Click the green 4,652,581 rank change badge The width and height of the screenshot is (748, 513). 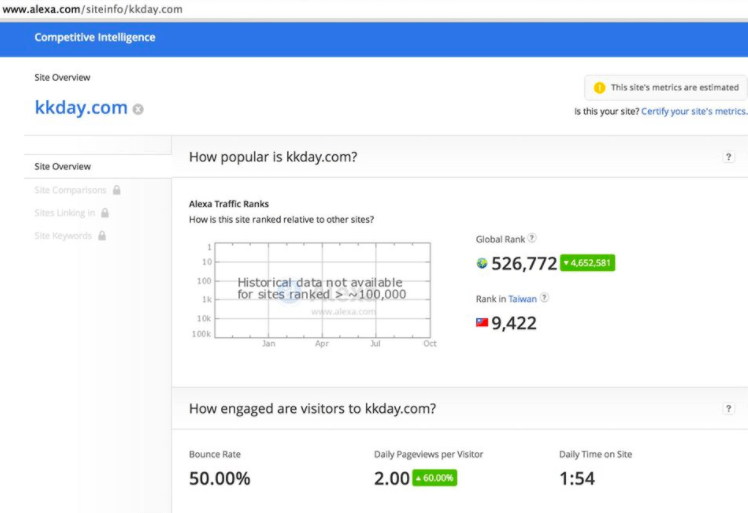[x=587, y=263]
